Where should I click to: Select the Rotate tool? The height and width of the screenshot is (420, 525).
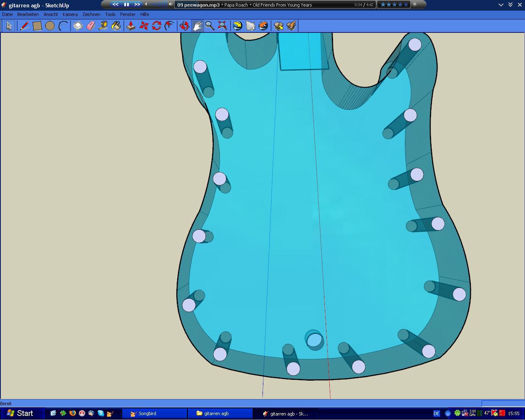pos(156,26)
